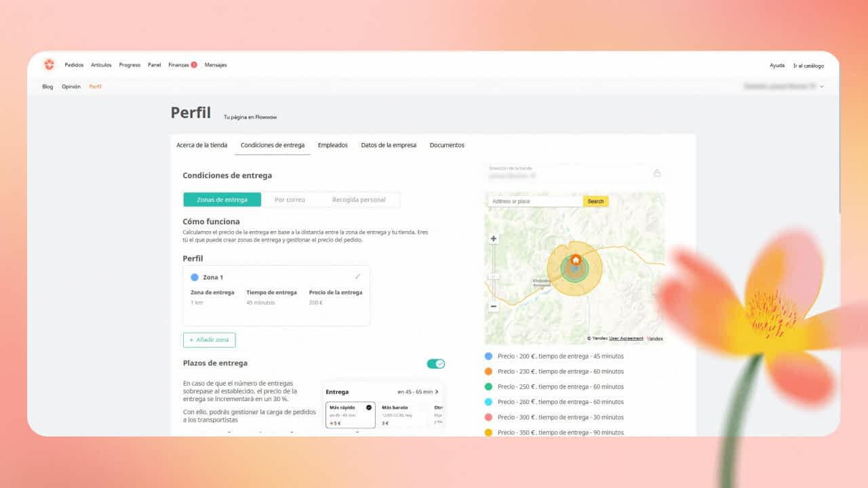Edit Zona 1 with pencil icon
Viewport: 868px width, 488px height.
pos(357,277)
